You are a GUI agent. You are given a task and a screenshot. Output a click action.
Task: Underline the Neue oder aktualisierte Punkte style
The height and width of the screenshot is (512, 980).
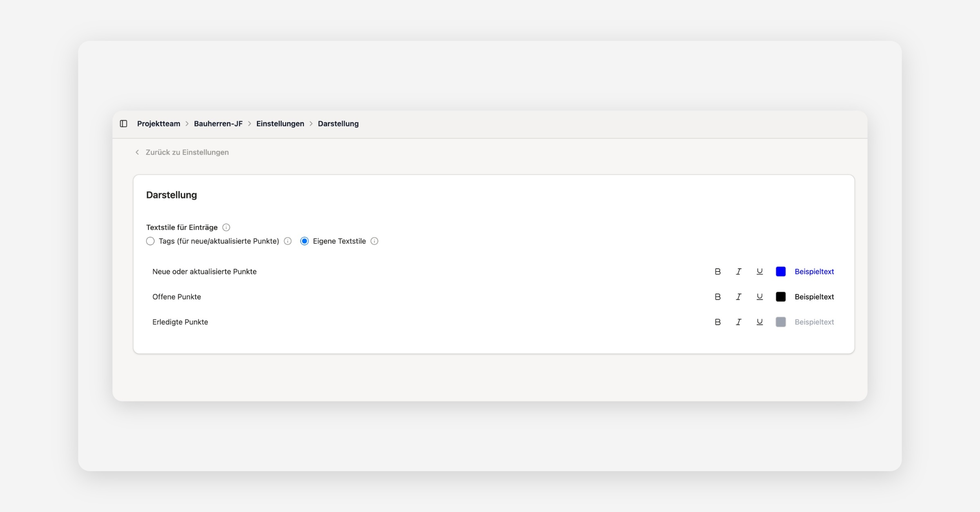click(759, 272)
